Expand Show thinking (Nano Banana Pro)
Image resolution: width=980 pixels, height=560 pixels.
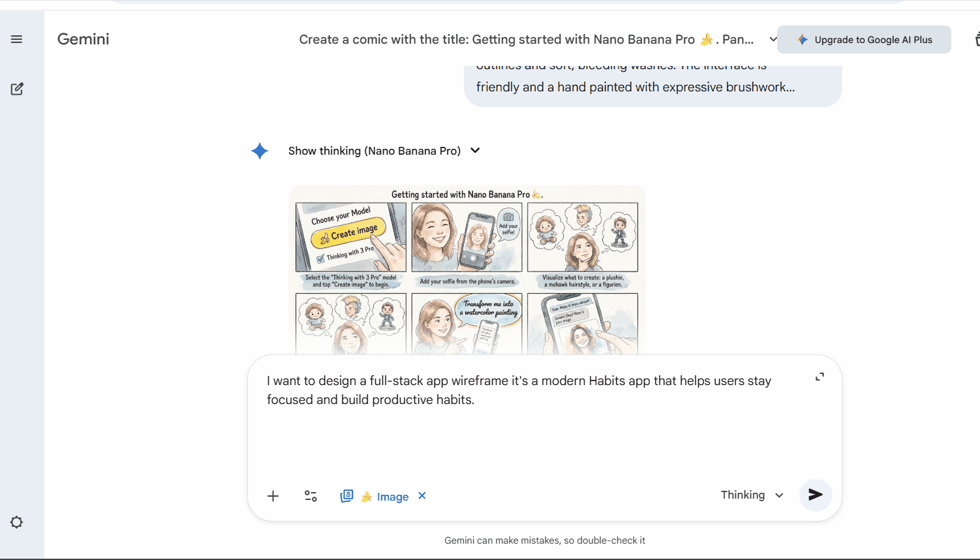click(x=384, y=151)
